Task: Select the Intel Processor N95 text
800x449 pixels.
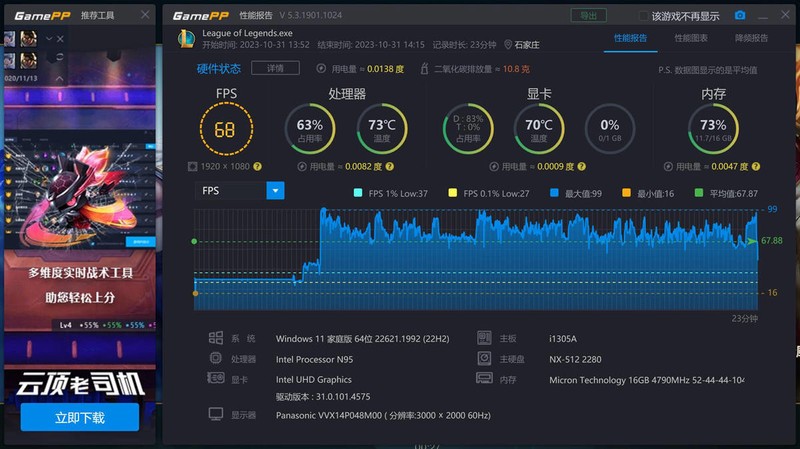Action: coord(314,359)
